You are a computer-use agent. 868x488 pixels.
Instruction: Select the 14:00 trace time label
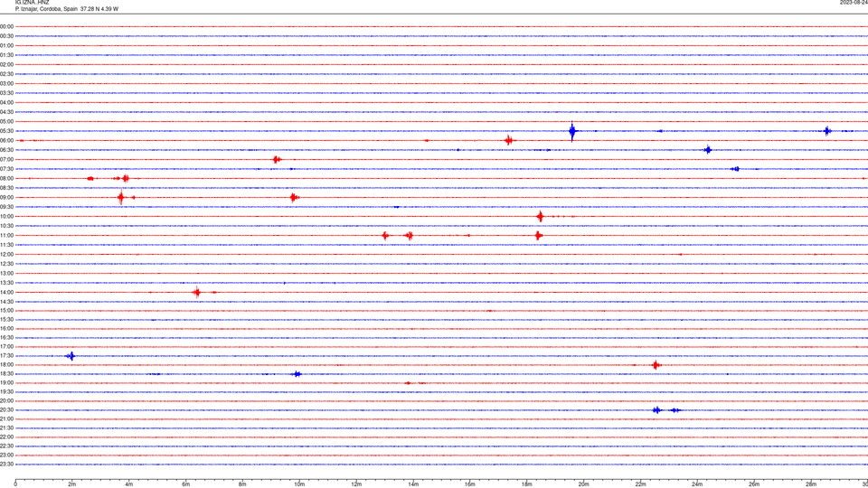tap(6, 292)
